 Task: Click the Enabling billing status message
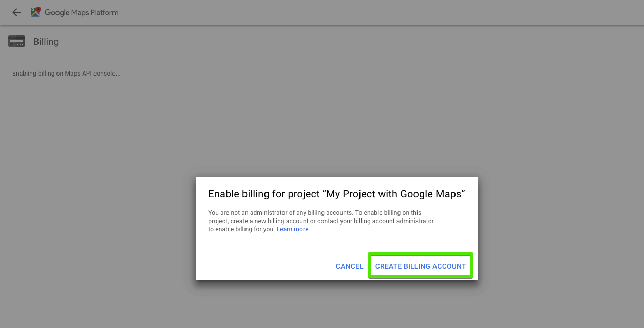pos(66,73)
